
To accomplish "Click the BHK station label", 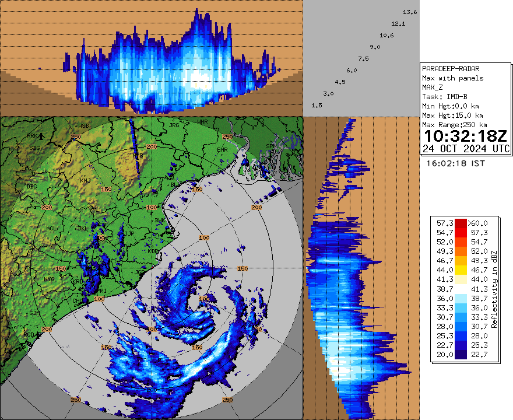I will (x=160, y=220).
